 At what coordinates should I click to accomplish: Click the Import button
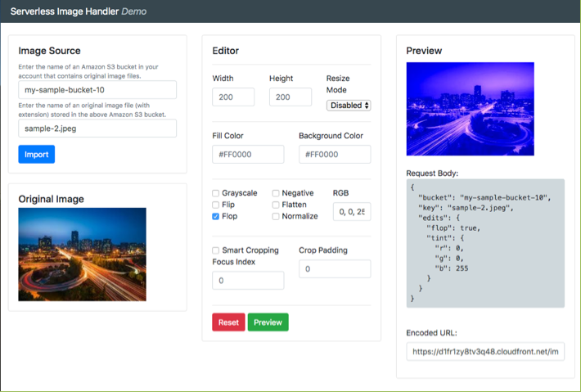(x=36, y=154)
